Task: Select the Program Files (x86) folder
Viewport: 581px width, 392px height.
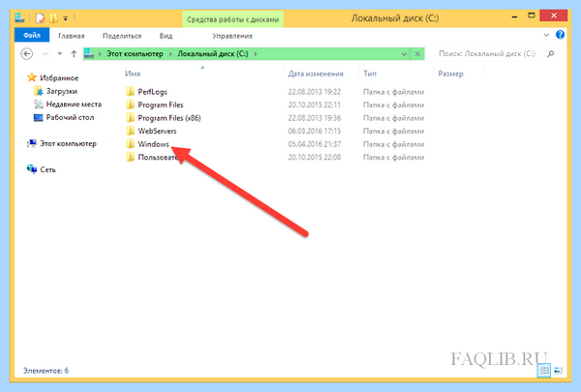Action: click(x=169, y=118)
